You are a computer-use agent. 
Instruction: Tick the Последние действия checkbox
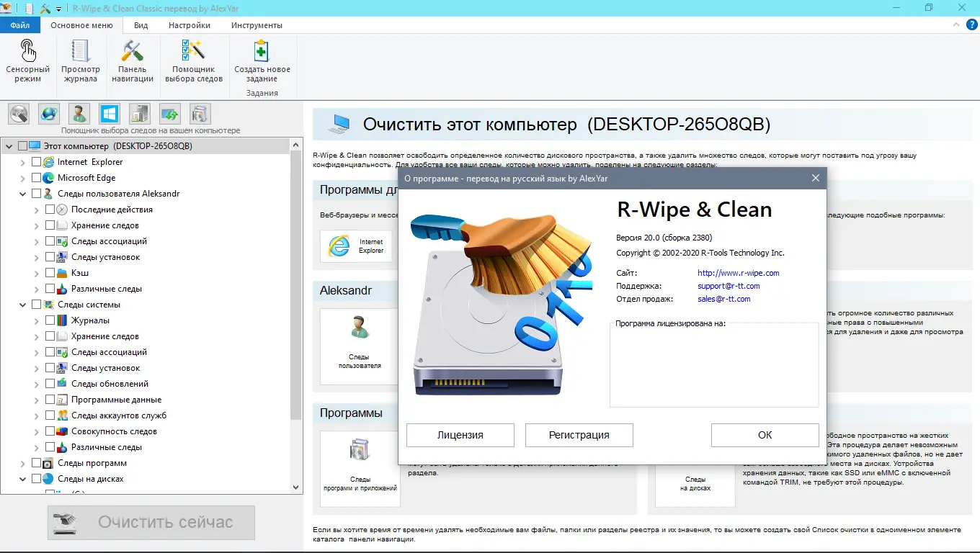pos(50,210)
